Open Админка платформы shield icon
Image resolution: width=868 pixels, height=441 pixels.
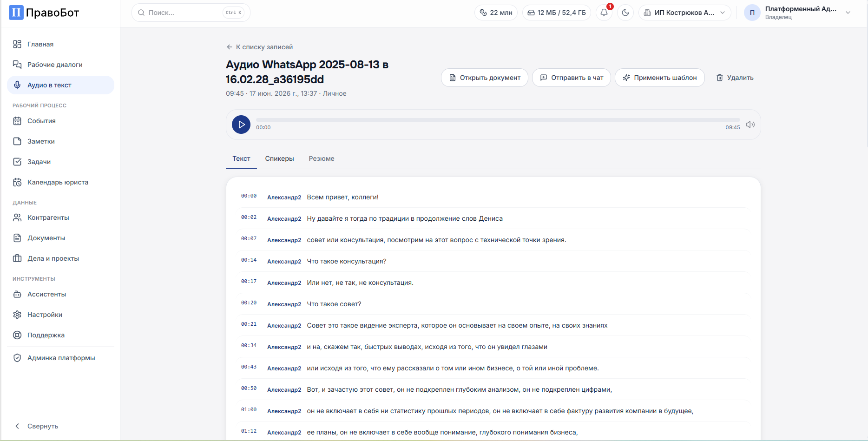tap(17, 358)
